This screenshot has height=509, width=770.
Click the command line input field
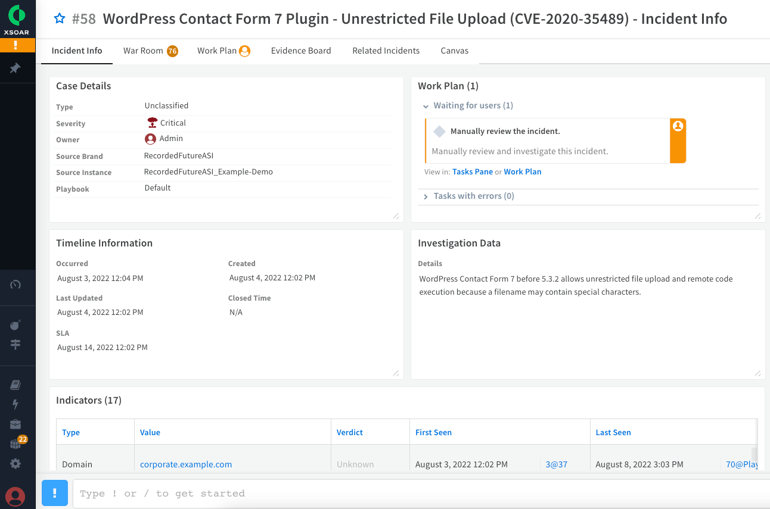pos(421,493)
